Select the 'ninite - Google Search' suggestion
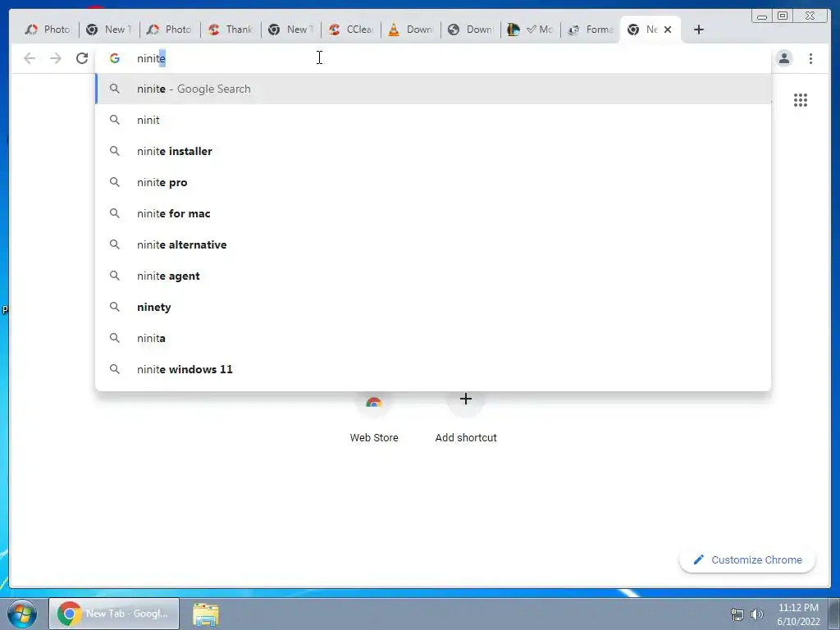The width and height of the screenshot is (840, 630). [433, 89]
